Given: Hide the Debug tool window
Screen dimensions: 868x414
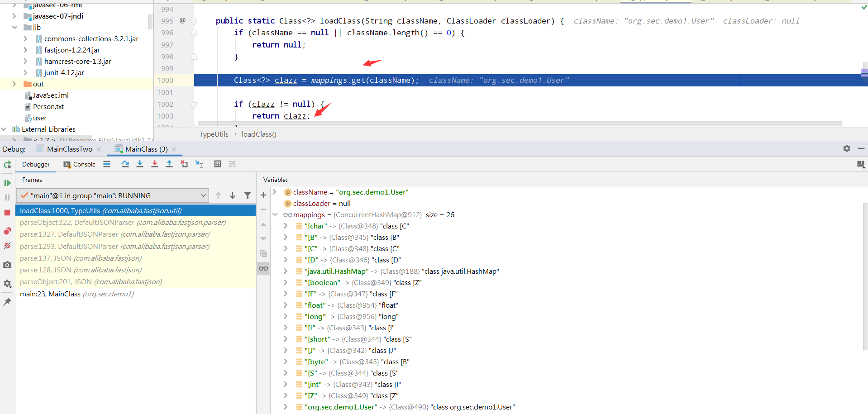Looking at the screenshot, I should tap(861, 148).
